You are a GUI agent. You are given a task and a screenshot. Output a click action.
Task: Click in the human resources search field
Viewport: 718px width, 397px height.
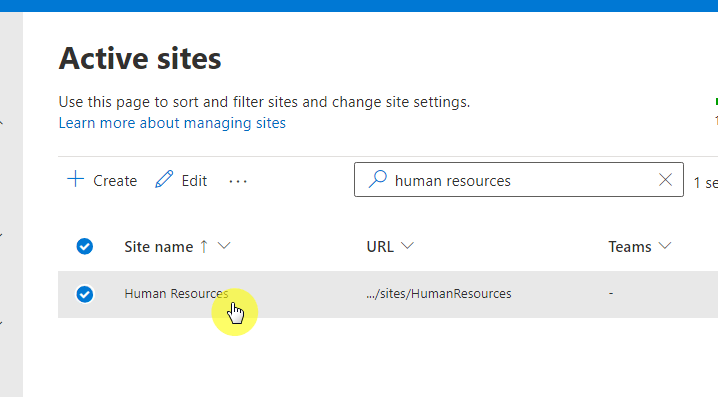[519, 179]
